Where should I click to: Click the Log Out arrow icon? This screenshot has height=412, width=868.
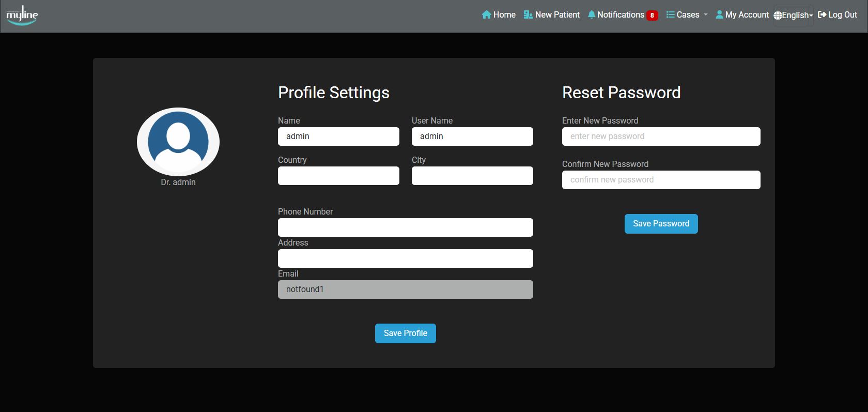(822, 15)
